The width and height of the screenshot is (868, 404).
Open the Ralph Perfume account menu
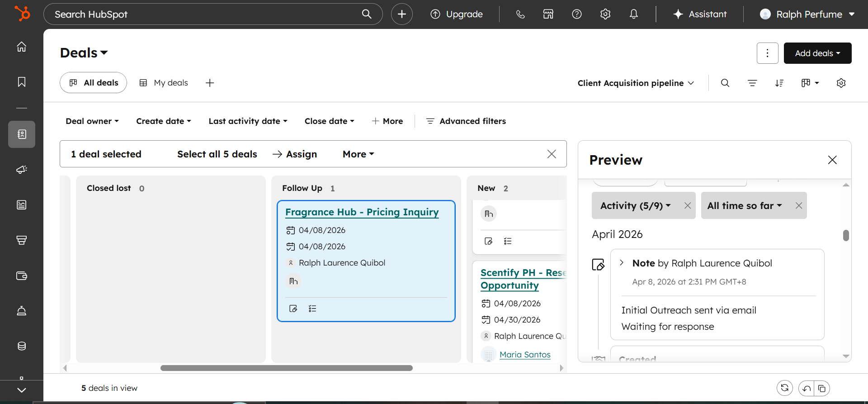(807, 14)
